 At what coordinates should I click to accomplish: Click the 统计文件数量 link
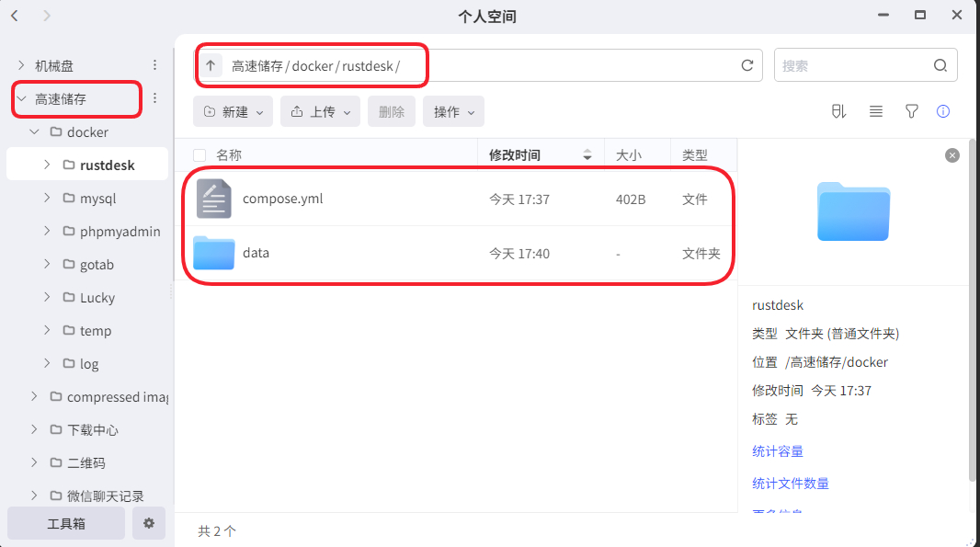click(791, 484)
